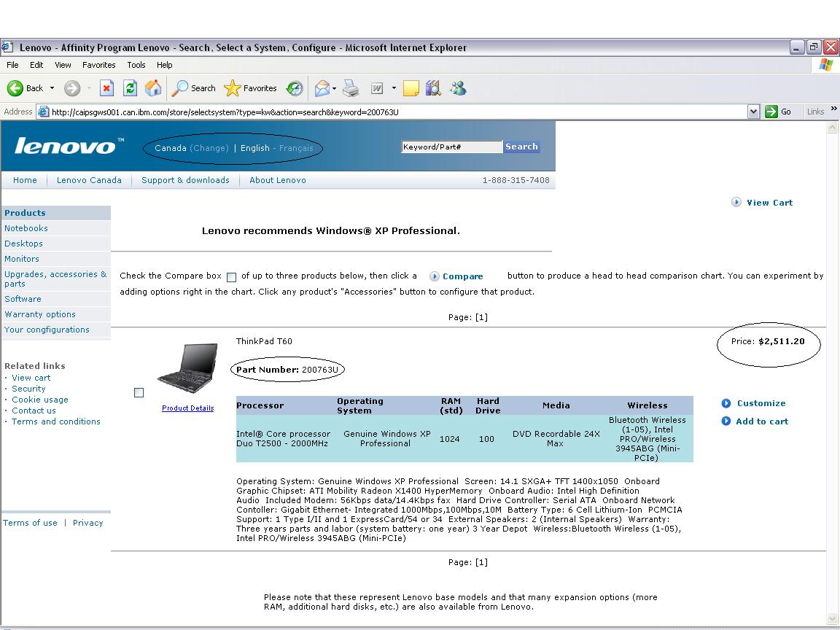
Task: Click the Customize arrow icon
Action: tap(726, 403)
